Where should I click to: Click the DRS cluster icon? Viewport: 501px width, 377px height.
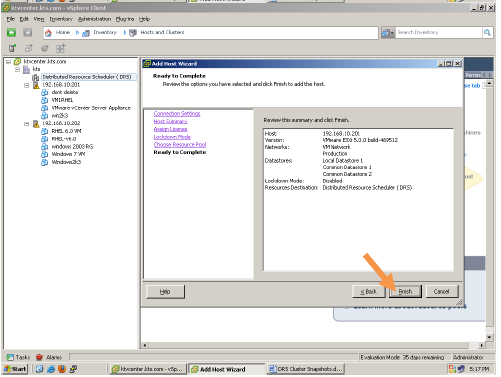pyautogui.click(x=36, y=77)
